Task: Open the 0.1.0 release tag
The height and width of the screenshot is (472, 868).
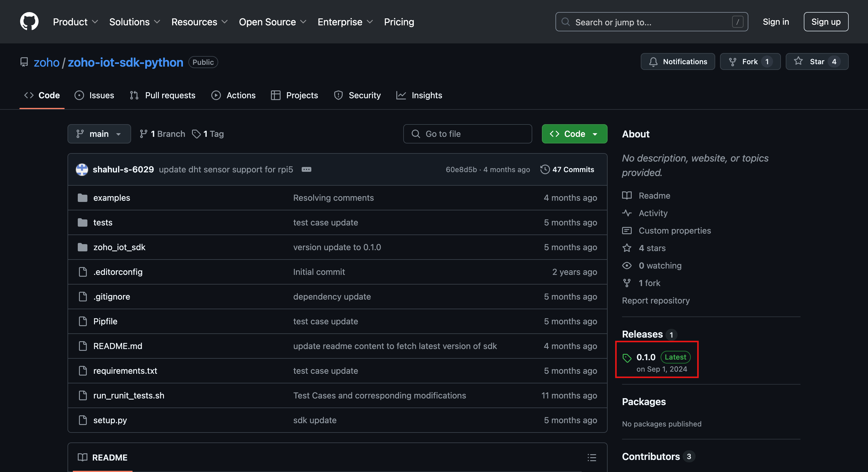Action: (x=645, y=357)
